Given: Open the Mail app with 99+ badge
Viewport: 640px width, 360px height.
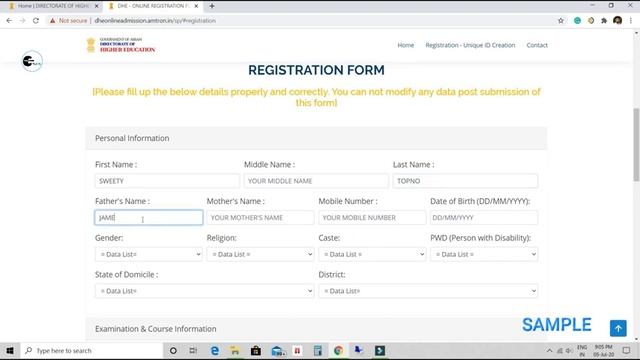Looking at the screenshot, I should 278,351.
